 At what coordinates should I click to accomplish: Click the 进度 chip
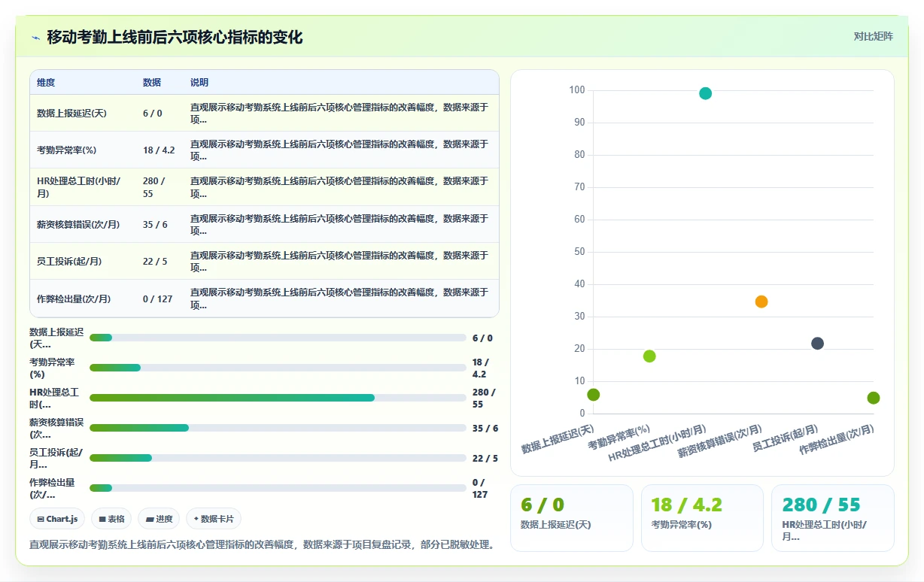coord(159,519)
